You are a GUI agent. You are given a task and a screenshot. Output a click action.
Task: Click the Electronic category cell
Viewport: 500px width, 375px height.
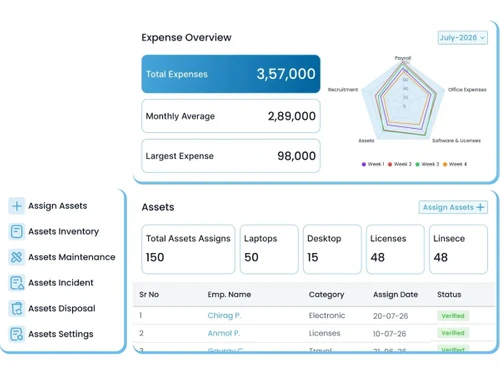(327, 315)
